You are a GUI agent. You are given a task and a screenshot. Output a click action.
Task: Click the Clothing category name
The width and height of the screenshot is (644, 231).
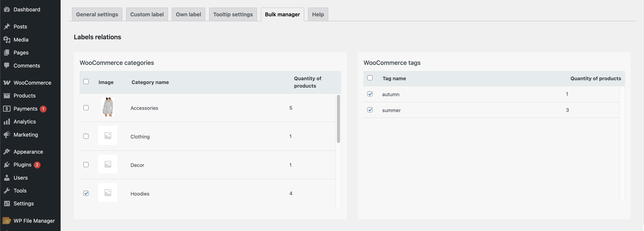(x=140, y=137)
